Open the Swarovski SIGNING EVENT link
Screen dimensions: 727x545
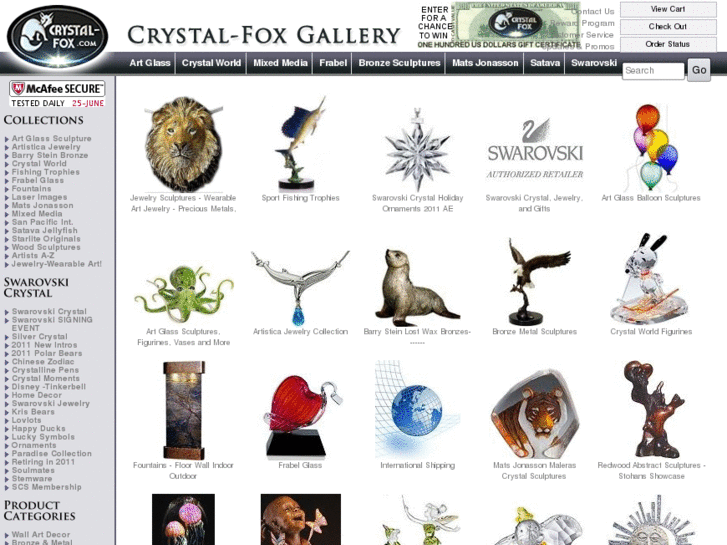(52, 324)
